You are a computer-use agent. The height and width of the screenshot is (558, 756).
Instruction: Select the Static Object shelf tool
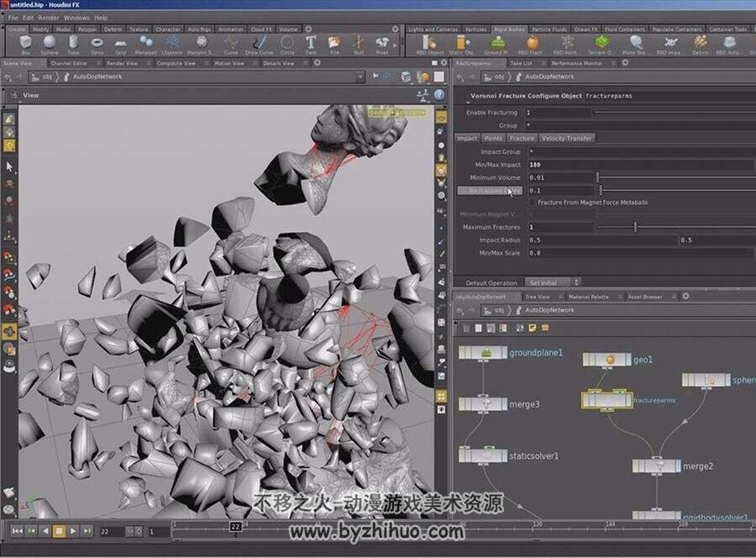(x=461, y=45)
